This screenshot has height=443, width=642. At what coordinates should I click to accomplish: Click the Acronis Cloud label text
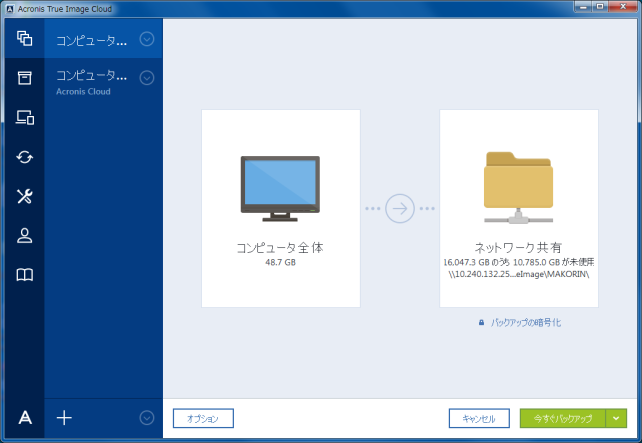[83, 92]
